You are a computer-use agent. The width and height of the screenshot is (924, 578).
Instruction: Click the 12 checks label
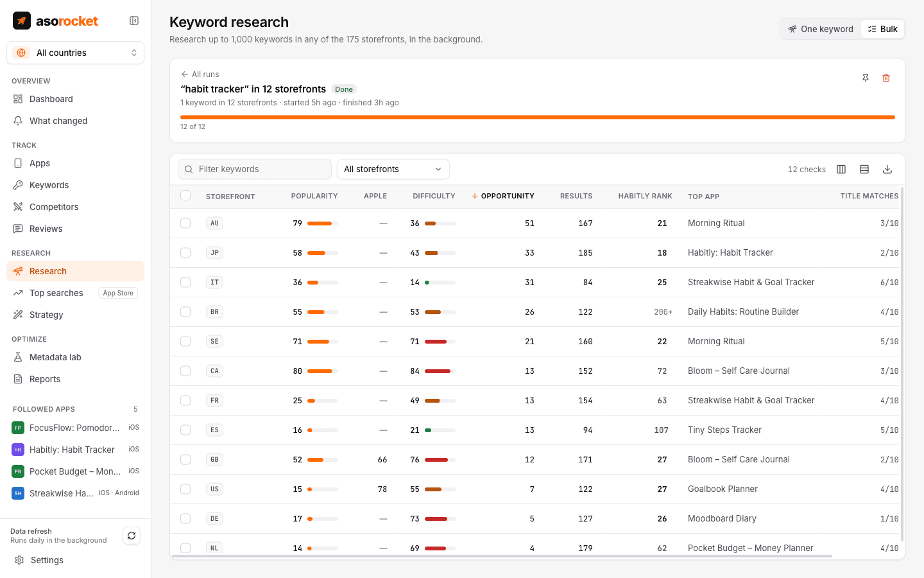pos(807,169)
